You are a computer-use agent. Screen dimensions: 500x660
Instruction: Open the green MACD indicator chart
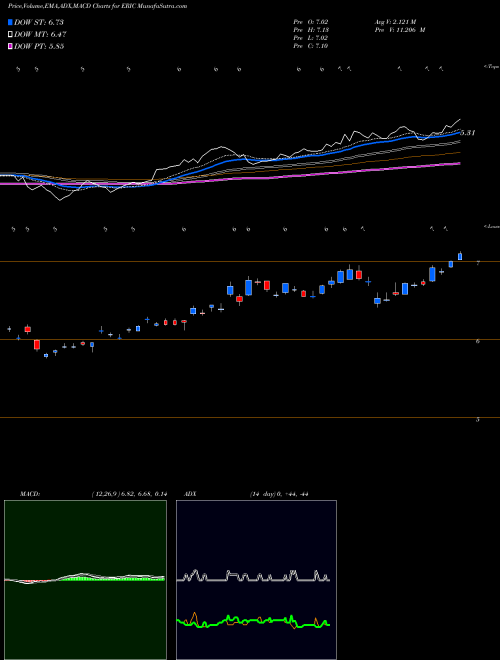[85, 580]
